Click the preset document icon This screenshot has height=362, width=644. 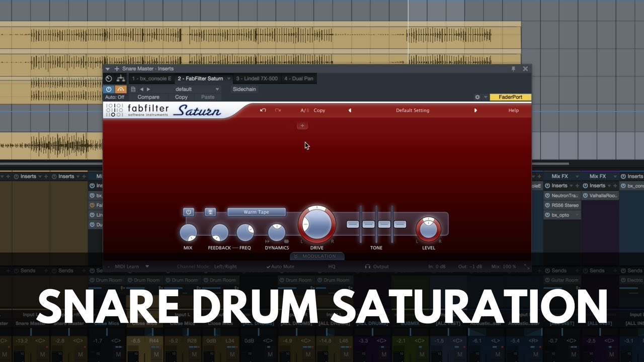[133, 89]
